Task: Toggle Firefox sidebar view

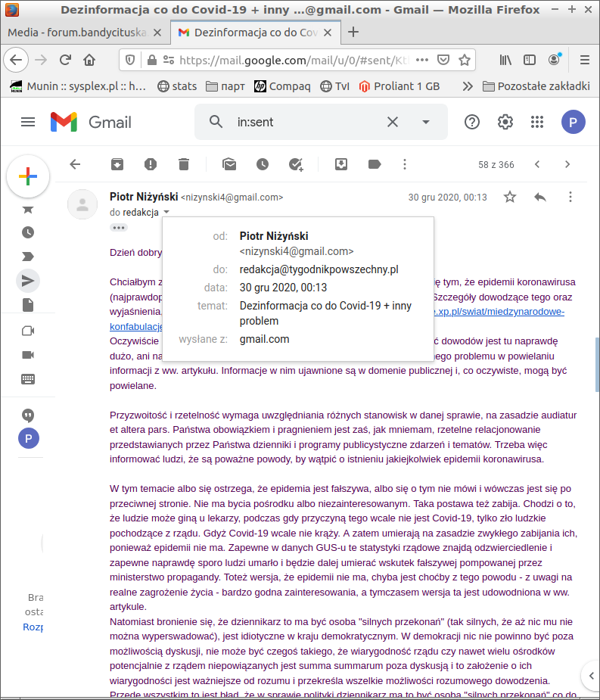Action: click(530, 60)
